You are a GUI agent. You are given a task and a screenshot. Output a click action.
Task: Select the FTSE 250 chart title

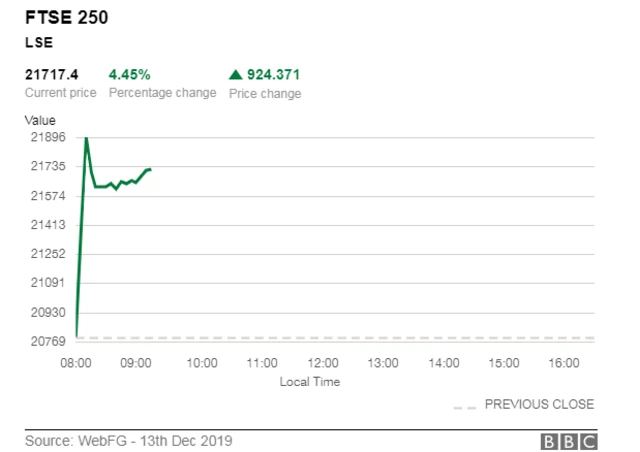66,17
